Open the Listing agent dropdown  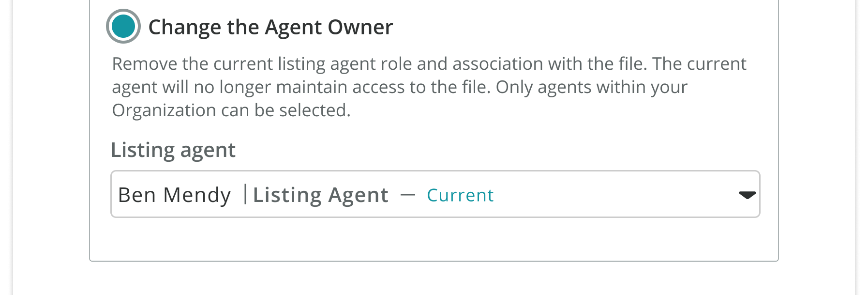point(435,194)
